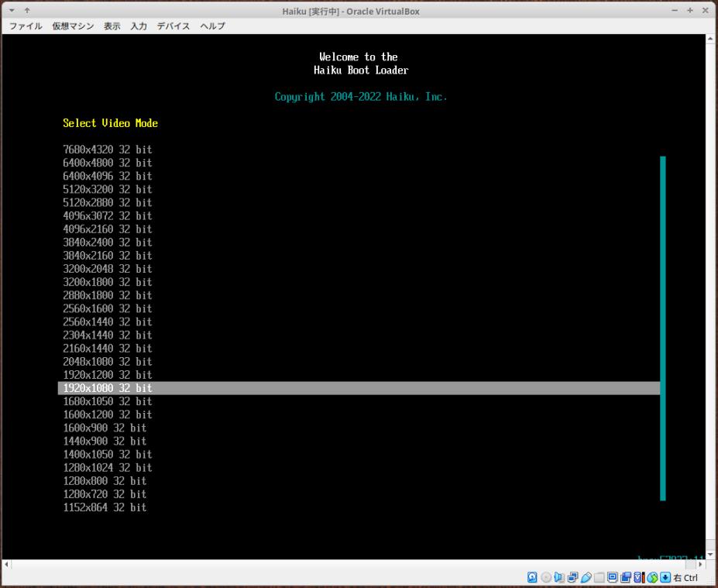Select 2304x1440 32 bit mode
The width and height of the screenshot is (718, 588).
[107, 335]
